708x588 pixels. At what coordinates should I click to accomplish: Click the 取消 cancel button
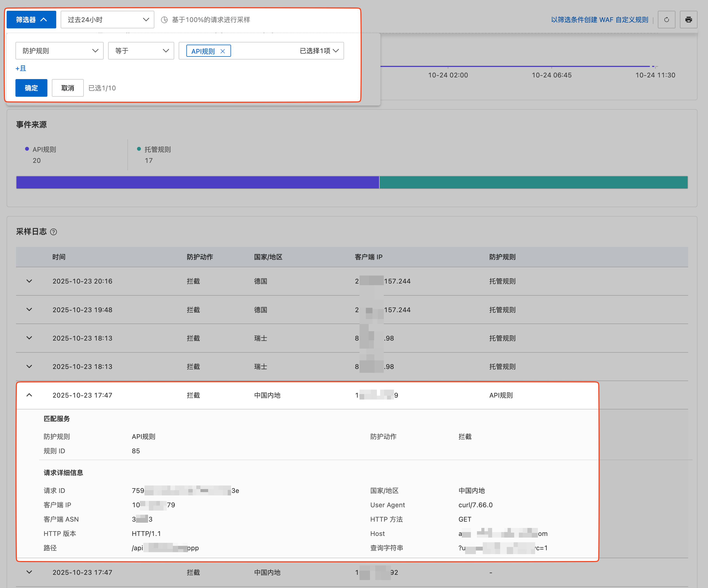point(68,88)
